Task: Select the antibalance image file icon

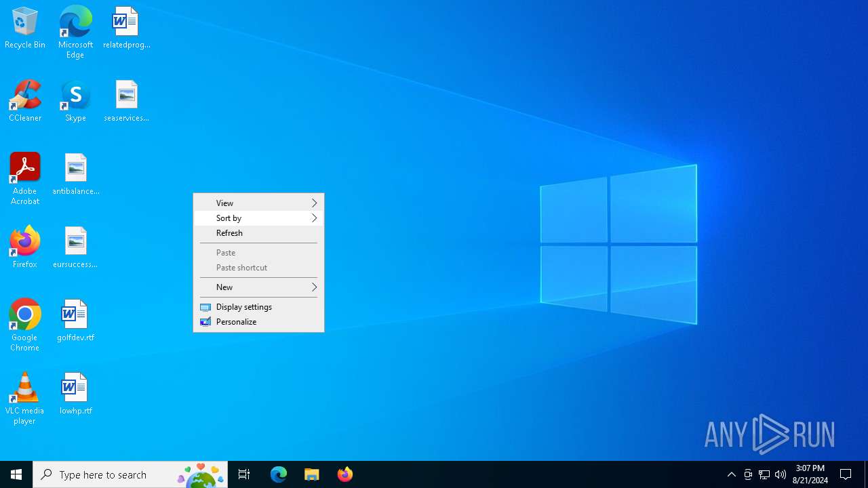Action: [75, 175]
